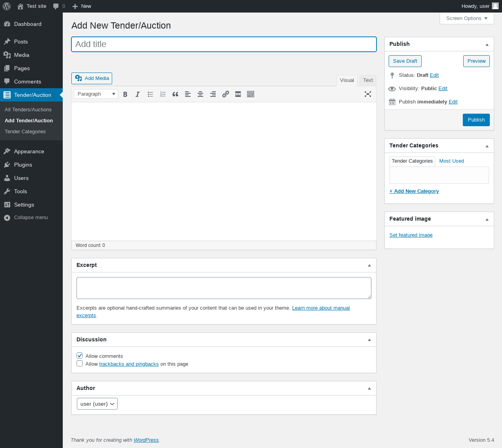This screenshot has height=448, width=502.
Task: Toggle the editor toolbar kitchen sink
Action: tap(251, 94)
